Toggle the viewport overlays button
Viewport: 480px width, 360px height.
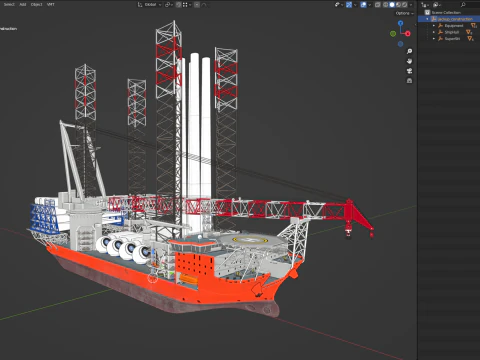(363, 5)
